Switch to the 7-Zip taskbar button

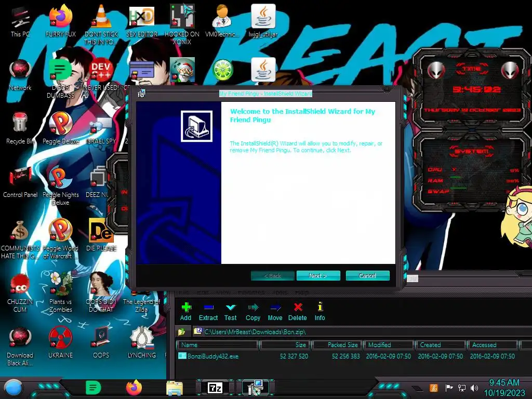point(215,388)
